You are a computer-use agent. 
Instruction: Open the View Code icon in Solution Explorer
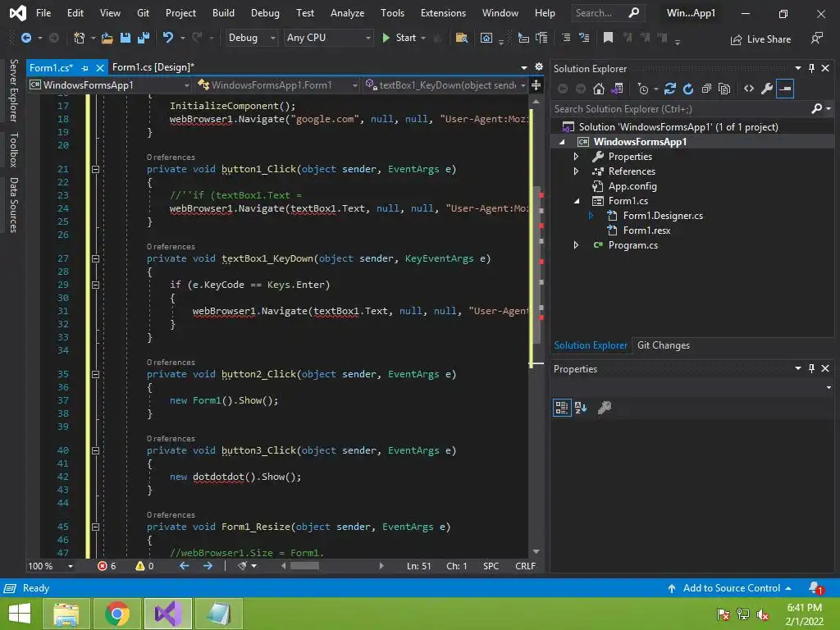pos(748,89)
